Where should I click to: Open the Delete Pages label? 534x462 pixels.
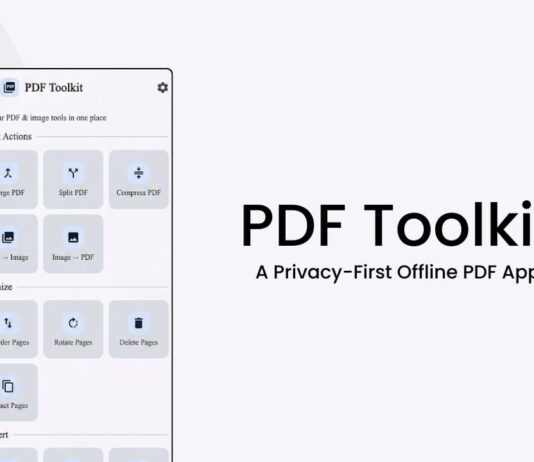[139, 342]
